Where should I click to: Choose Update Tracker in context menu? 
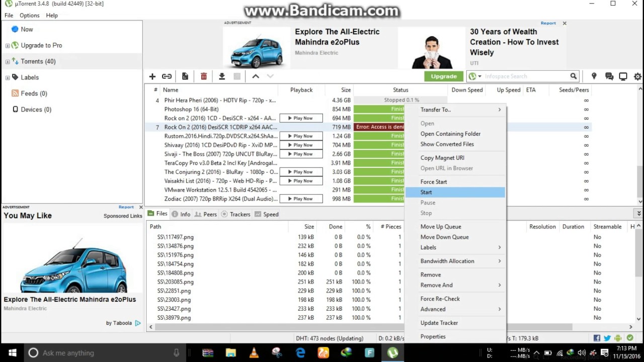click(x=455, y=323)
